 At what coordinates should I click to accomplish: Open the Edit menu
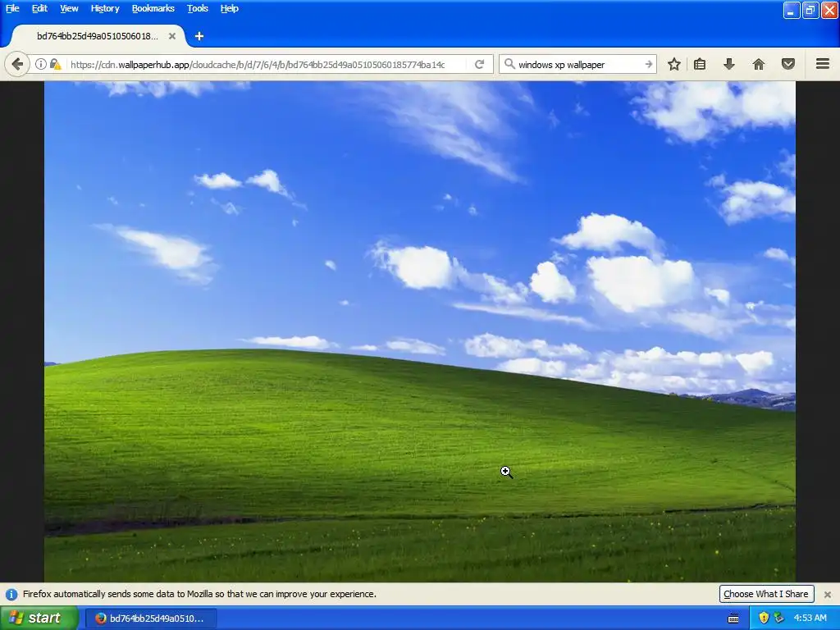tap(39, 8)
